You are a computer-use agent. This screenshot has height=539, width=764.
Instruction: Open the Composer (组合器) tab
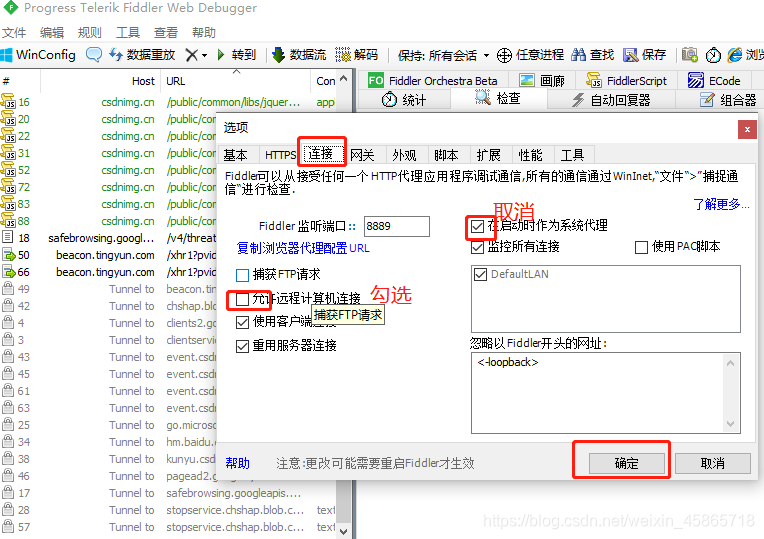tap(728, 100)
